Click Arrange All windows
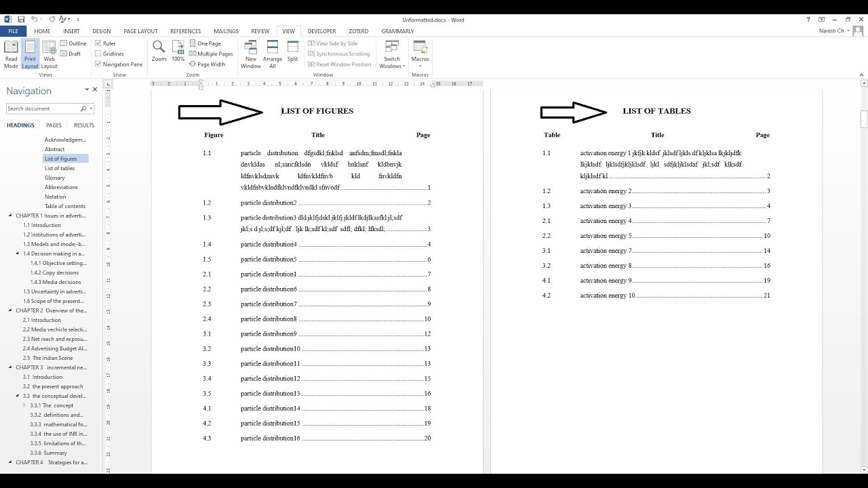 tap(273, 55)
